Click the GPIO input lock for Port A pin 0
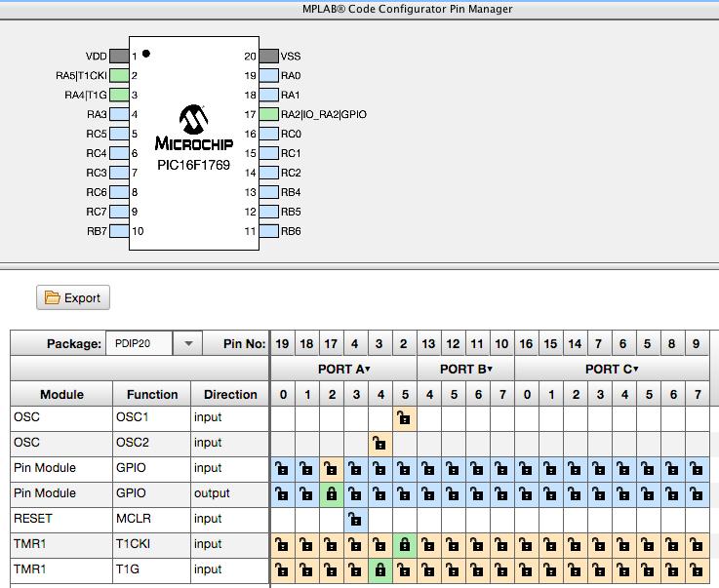This screenshot has width=719, height=588. point(282,469)
